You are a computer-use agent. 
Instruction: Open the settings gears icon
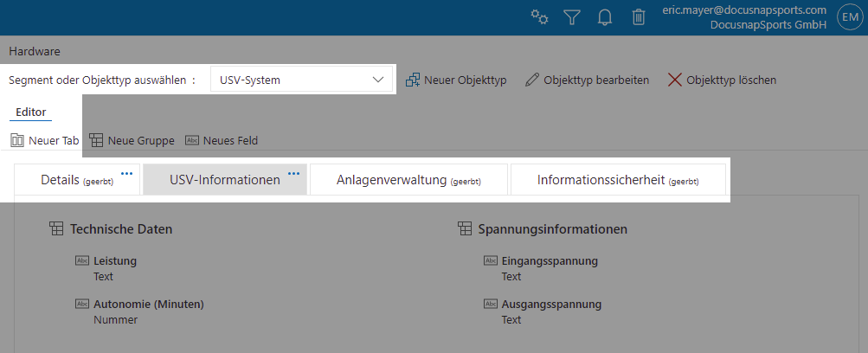point(539,17)
